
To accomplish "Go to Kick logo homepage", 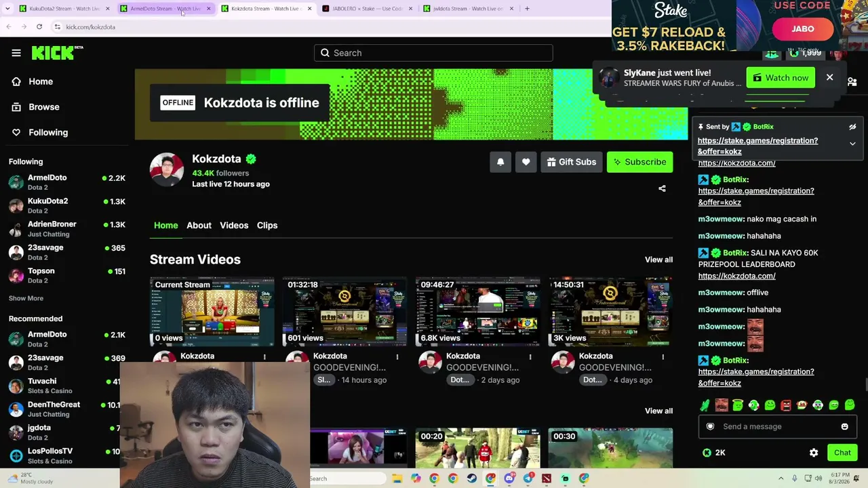I will tap(57, 53).
